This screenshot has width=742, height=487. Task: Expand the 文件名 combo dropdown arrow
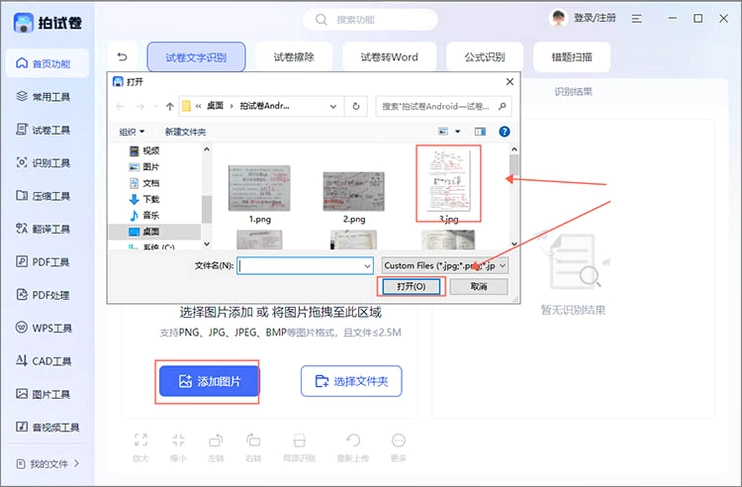pos(367,266)
